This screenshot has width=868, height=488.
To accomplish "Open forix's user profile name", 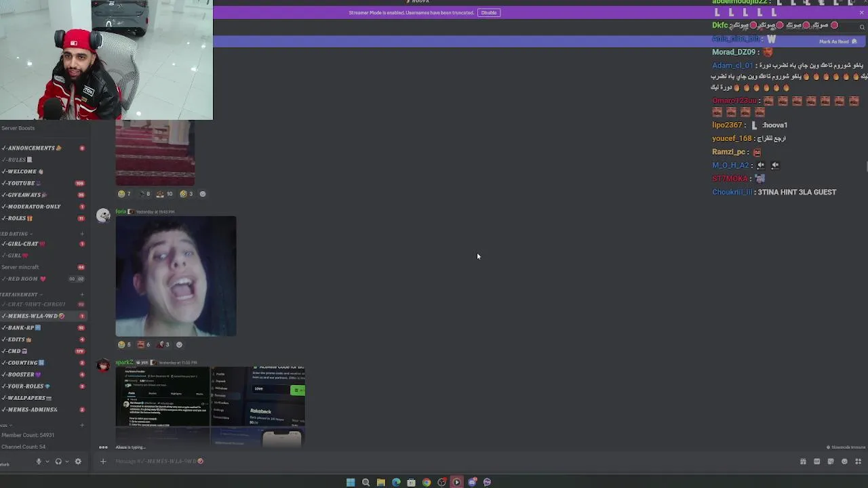I will click(121, 211).
